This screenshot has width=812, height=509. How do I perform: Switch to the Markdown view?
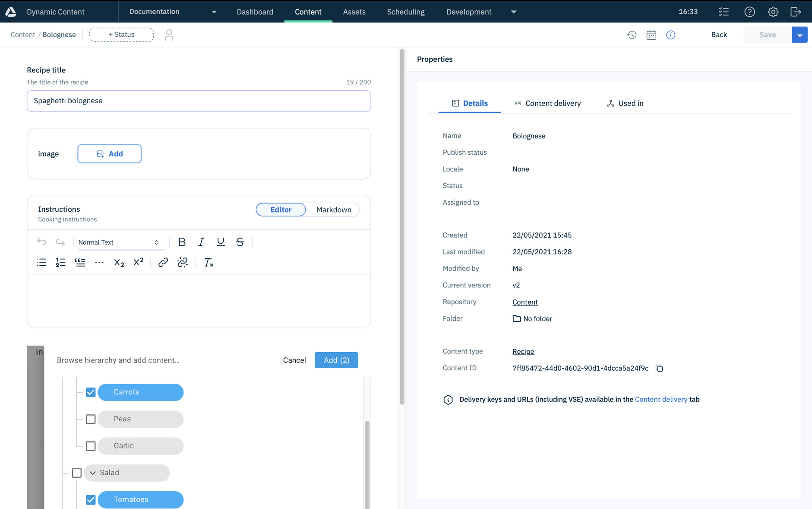tap(333, 210)
